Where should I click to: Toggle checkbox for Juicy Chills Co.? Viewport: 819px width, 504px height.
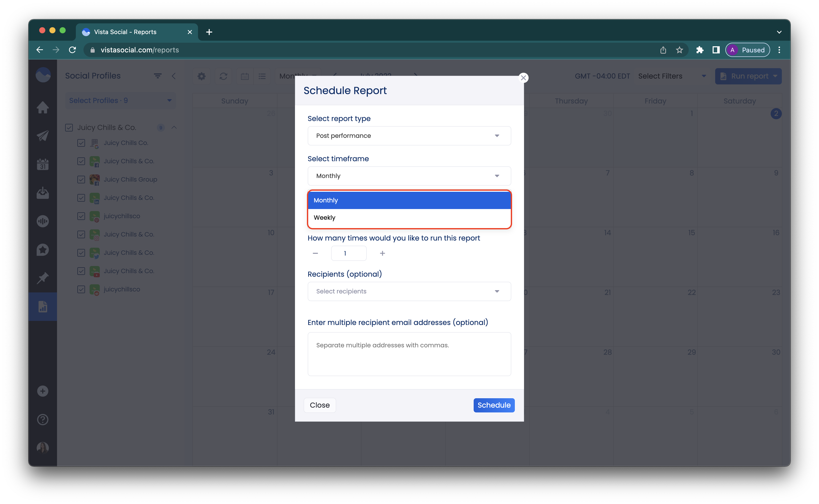tap(81, 143)
